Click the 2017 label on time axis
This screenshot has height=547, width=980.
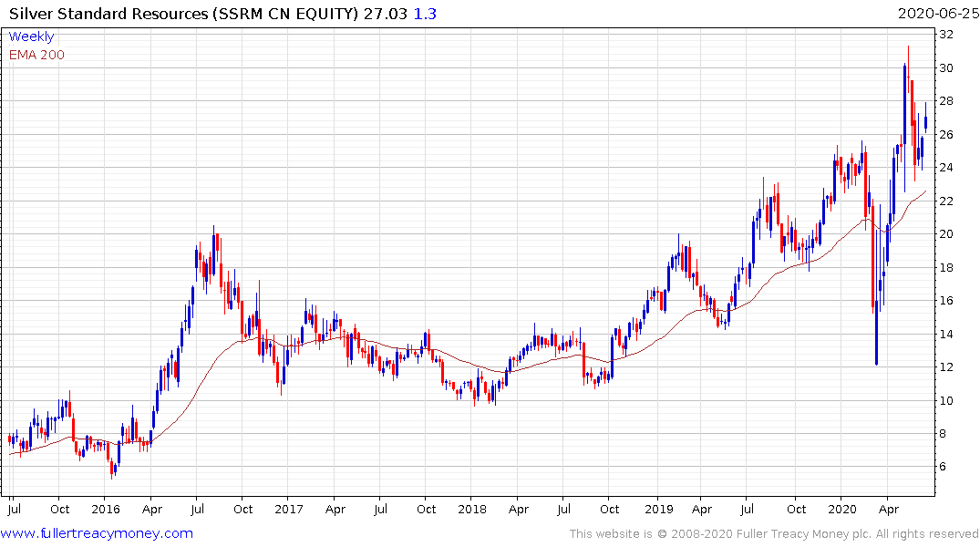pos(289,509)
